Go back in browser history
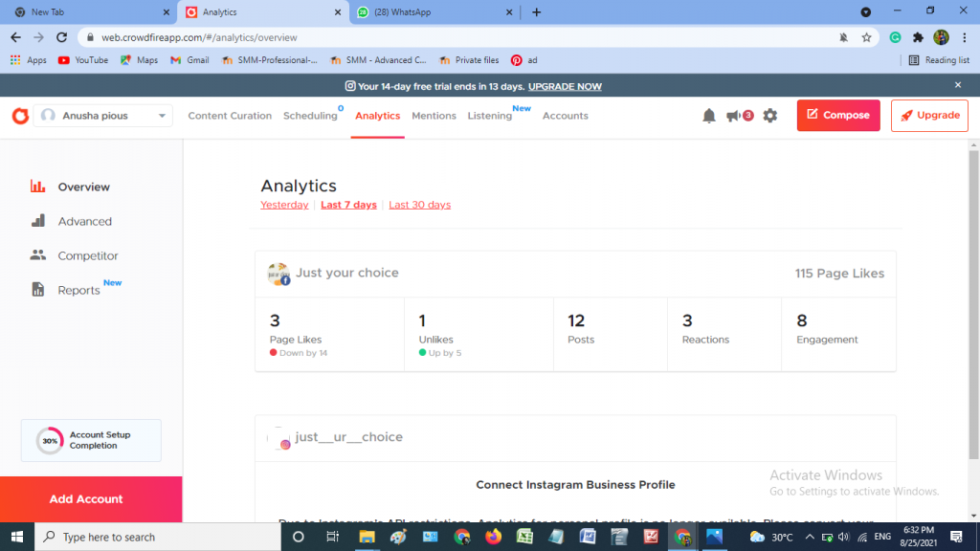 click(x=15, y=37)
